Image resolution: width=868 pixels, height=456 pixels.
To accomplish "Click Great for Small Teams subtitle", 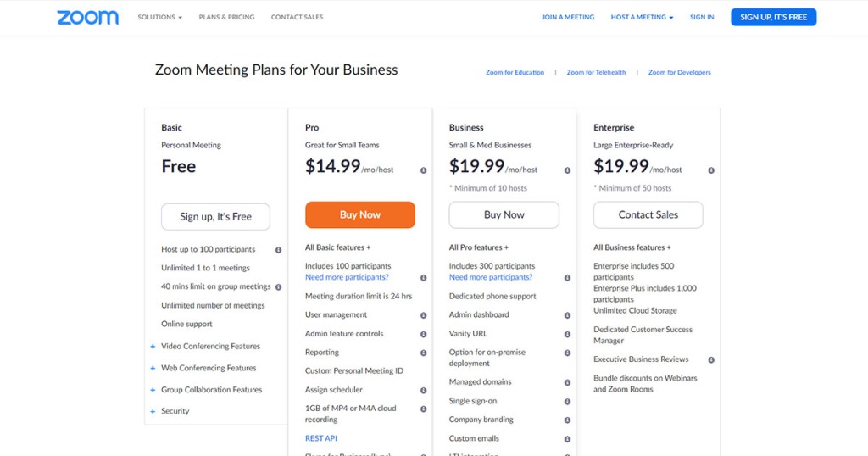I will click(x=342, y=145).
